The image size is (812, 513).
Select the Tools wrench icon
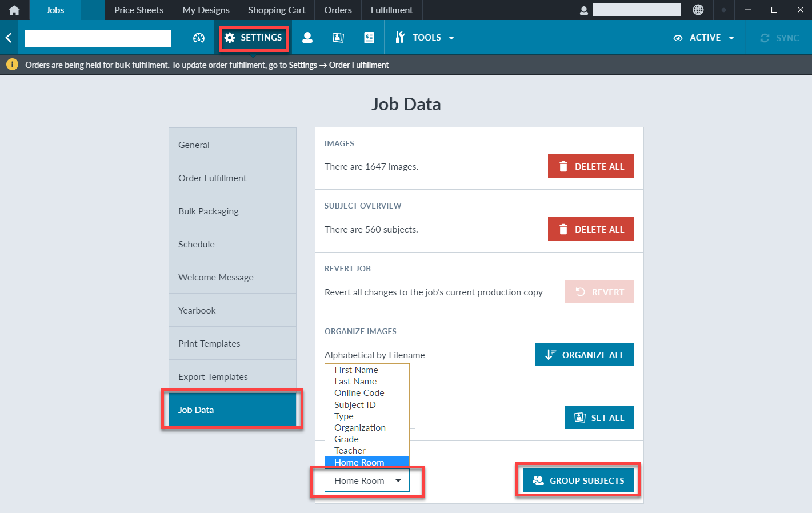pyautogui.click(x=399, y=37)
